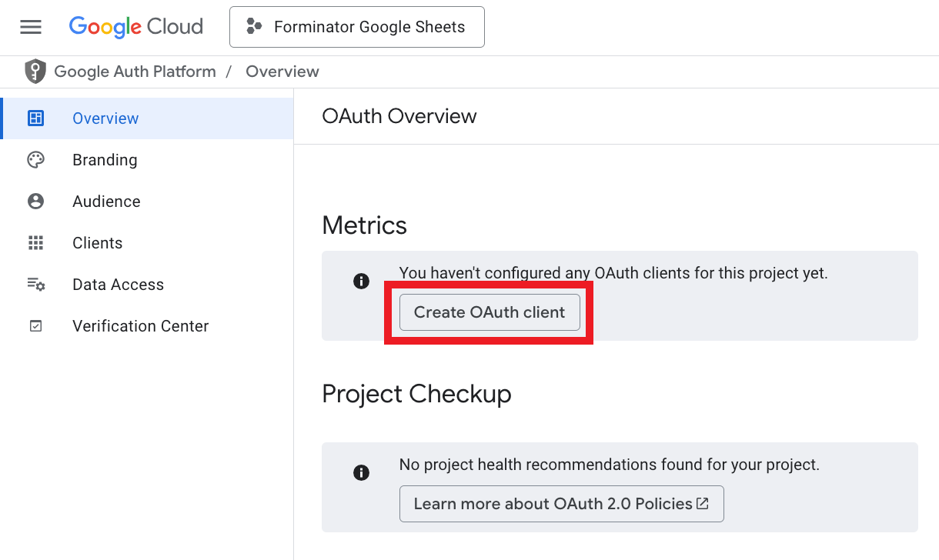This screenshot has width=939, height=560.
Task: Click the OAuth Overview heading
Action: pyautogui.click(x=399, y=116)
